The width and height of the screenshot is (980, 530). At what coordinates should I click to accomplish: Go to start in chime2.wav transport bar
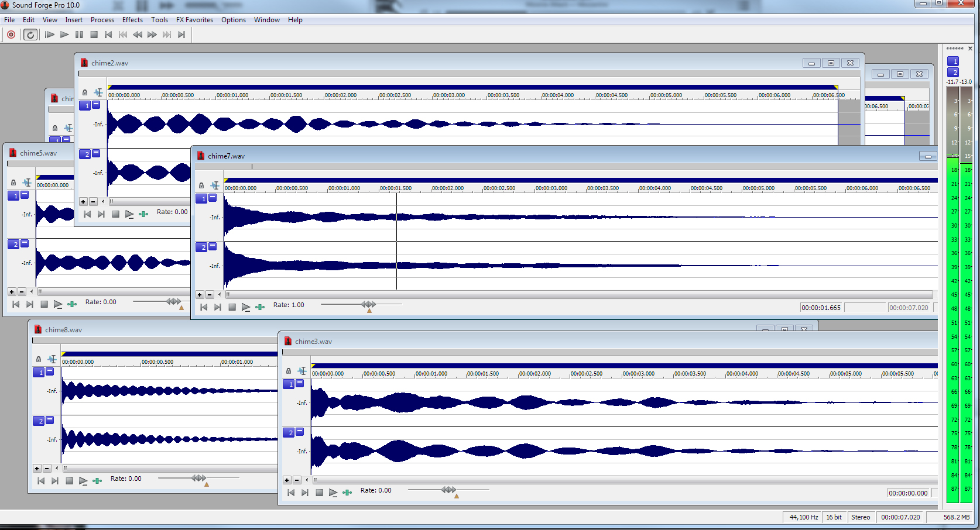(x=87, y=214)
